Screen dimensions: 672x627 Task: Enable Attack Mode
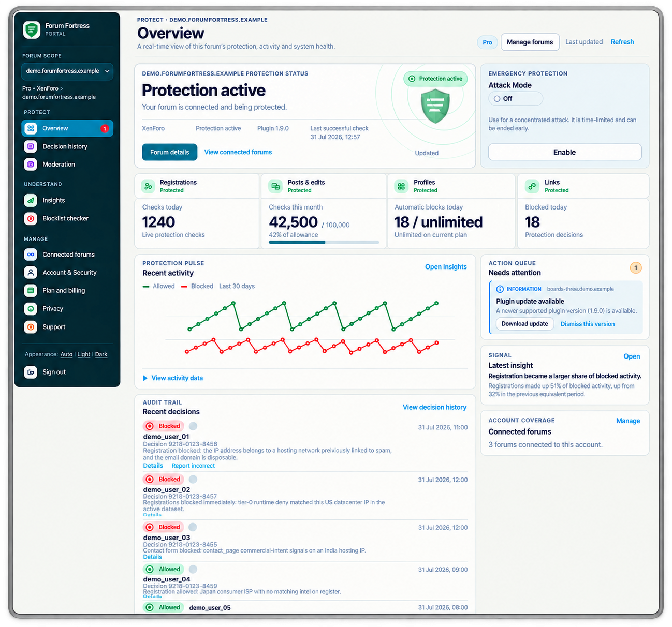tap(565, 152)
